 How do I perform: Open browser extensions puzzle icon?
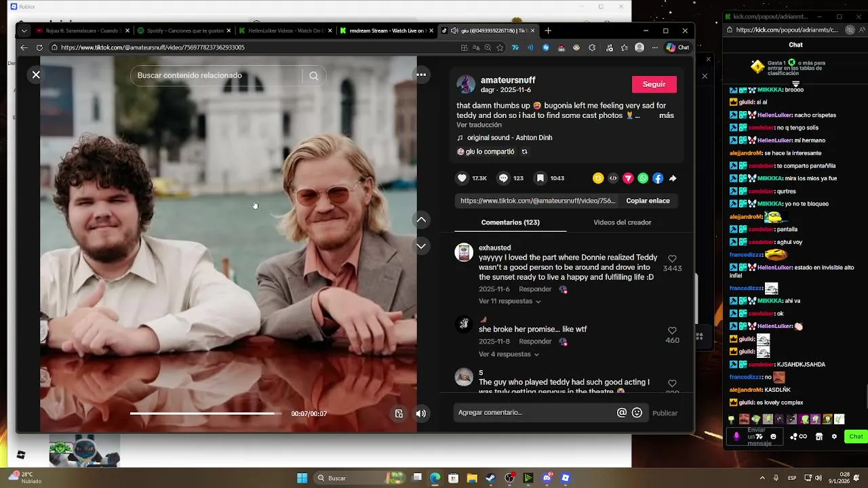(x=592, y=47)
